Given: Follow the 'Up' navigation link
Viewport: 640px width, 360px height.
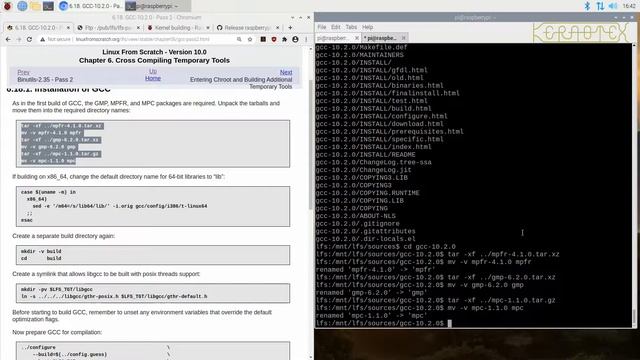Looking at the screenshot, I should coord(153,71).
